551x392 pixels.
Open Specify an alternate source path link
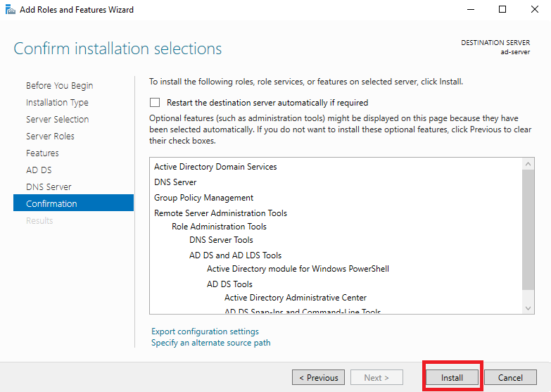pyautogui.click(x=211, y=343)
